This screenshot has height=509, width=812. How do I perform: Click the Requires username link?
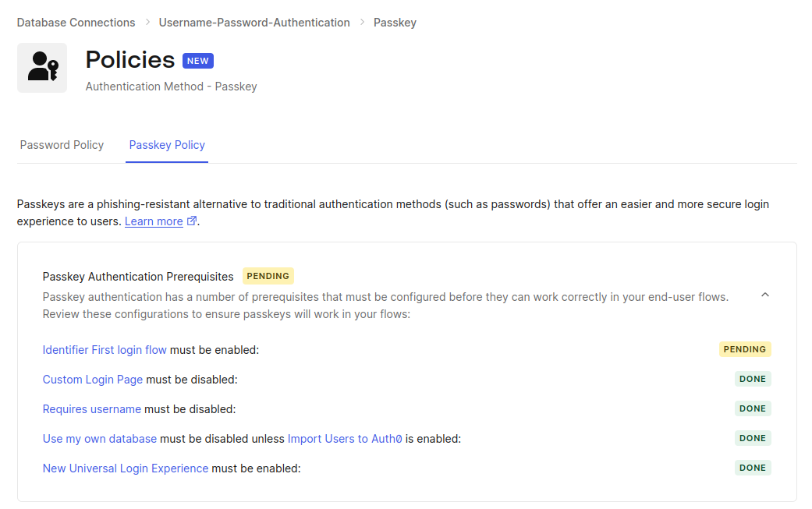click(x=92, y=409)
